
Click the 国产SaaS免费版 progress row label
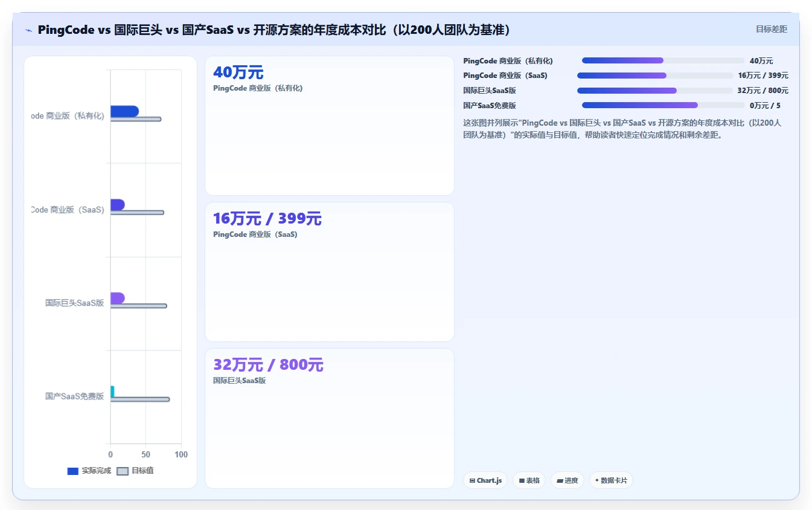490,106
